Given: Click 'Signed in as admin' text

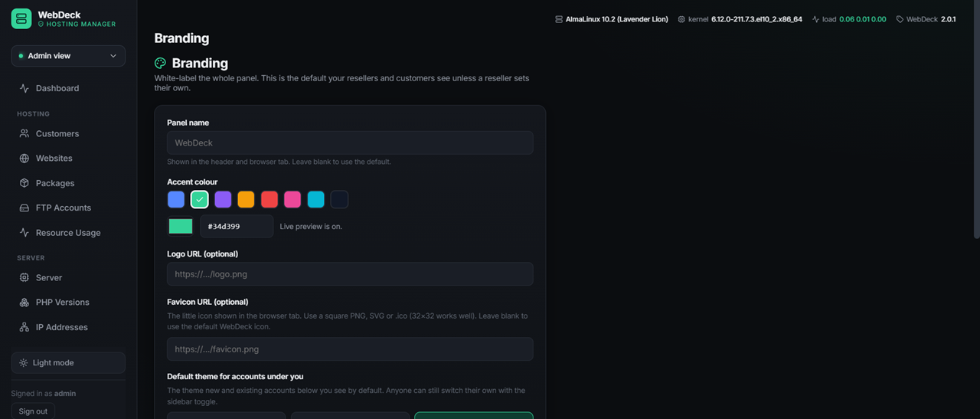Looking at the screenshot, I should tap(44, 394).
